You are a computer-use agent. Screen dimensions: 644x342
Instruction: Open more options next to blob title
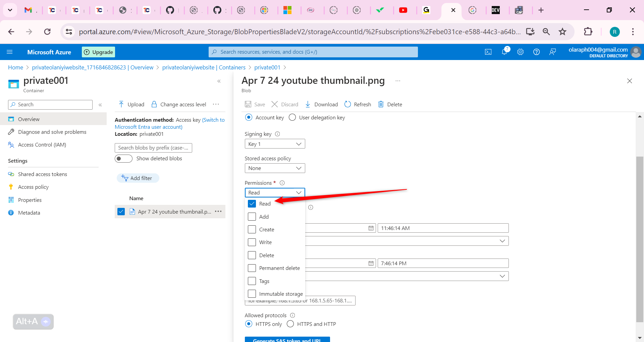tap(398, 81)
